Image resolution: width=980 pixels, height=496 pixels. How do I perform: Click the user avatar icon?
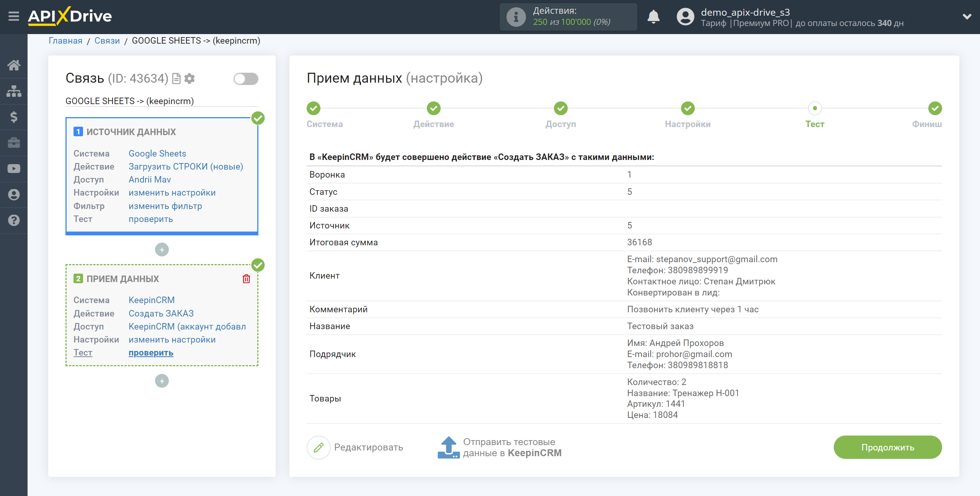[685, 17]
